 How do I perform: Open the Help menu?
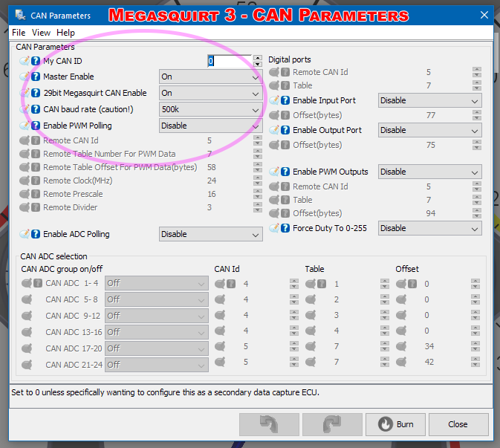click(x=65, y=33)
